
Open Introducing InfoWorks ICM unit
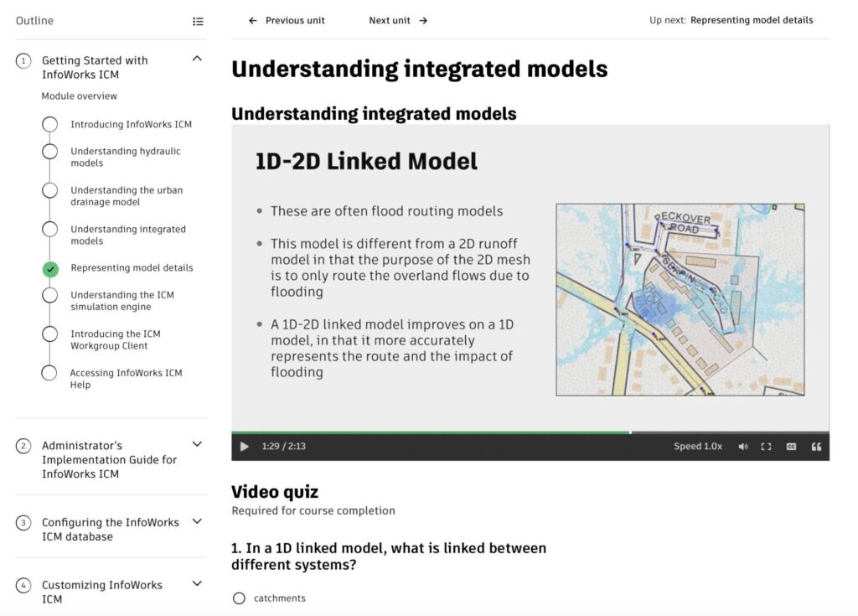(132, 124)
